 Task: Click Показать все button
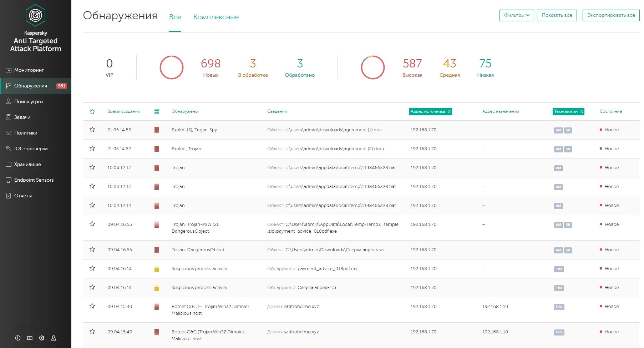click(557, 15)
